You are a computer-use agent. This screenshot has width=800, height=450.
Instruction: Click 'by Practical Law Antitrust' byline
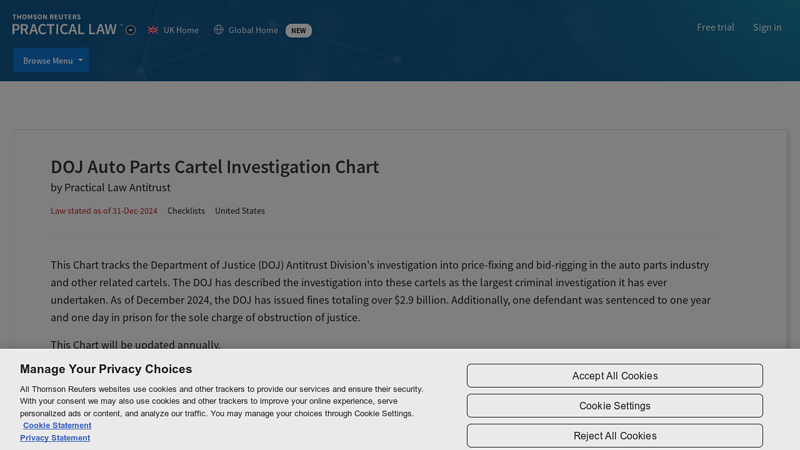tap(111, 187)
